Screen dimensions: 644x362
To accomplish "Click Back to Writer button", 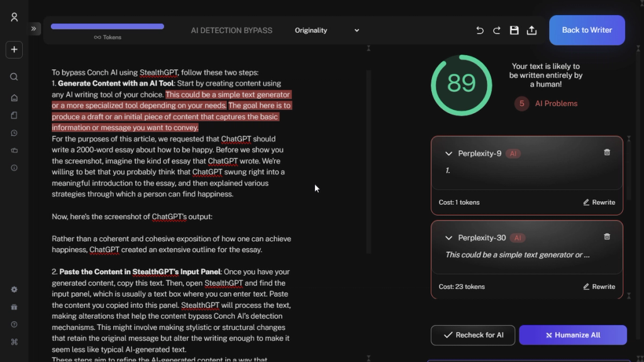I will point(587,30).
